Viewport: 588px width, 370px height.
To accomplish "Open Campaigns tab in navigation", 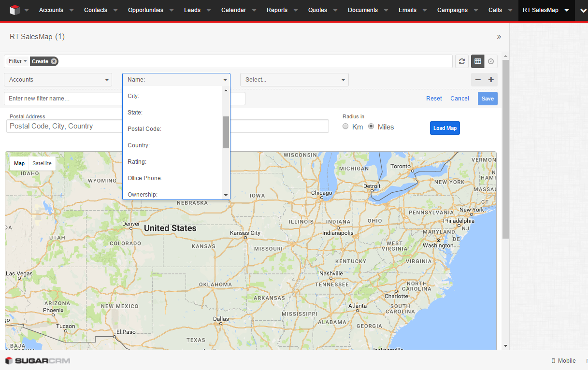I will (x=452, y=10).
